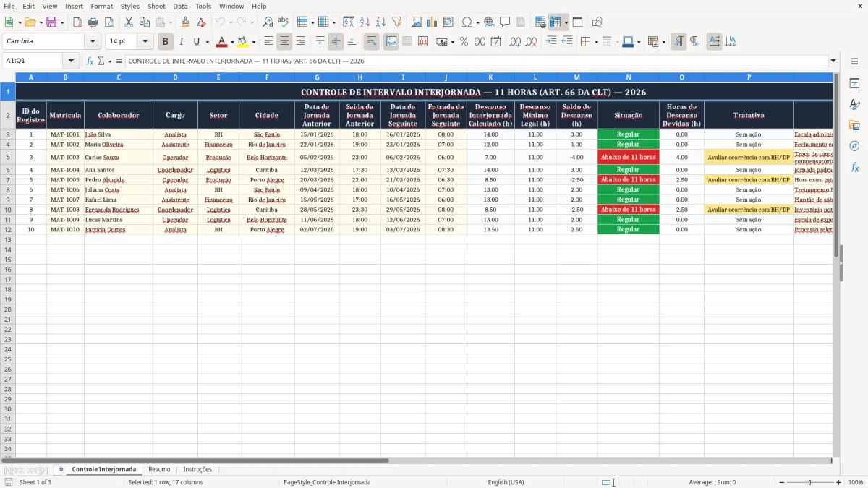Select column header K
This screenshot has height=488, width=868.
tap(490, 77)
